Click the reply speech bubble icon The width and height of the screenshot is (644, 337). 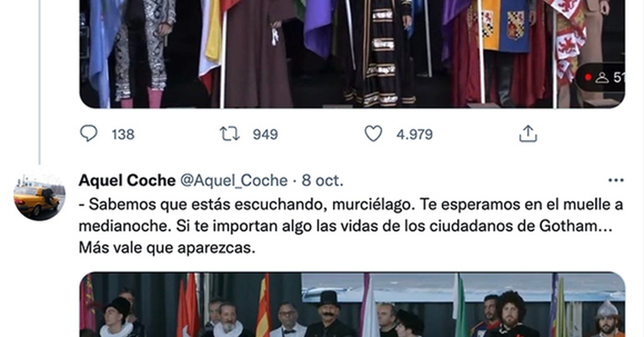(89, 133)
